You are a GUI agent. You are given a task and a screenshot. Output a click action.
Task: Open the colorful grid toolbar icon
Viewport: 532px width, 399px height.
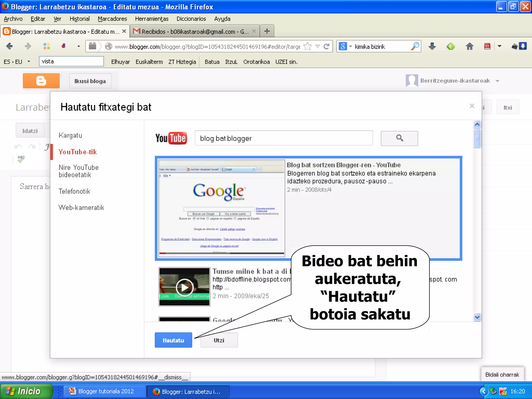[x=47, y=46]
